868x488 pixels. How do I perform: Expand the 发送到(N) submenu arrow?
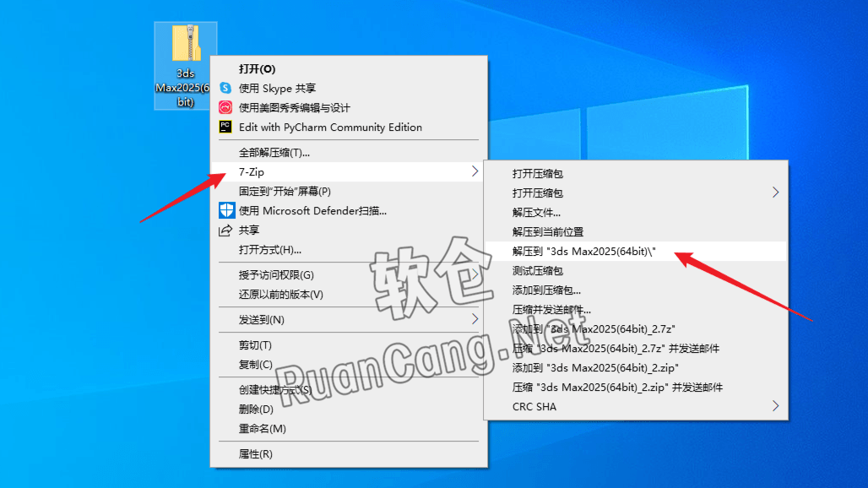coord(475,319)
